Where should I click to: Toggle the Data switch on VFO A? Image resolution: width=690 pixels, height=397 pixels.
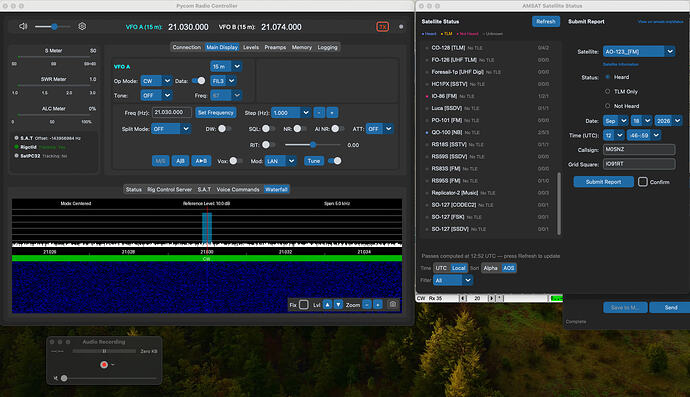pos(198,81)
